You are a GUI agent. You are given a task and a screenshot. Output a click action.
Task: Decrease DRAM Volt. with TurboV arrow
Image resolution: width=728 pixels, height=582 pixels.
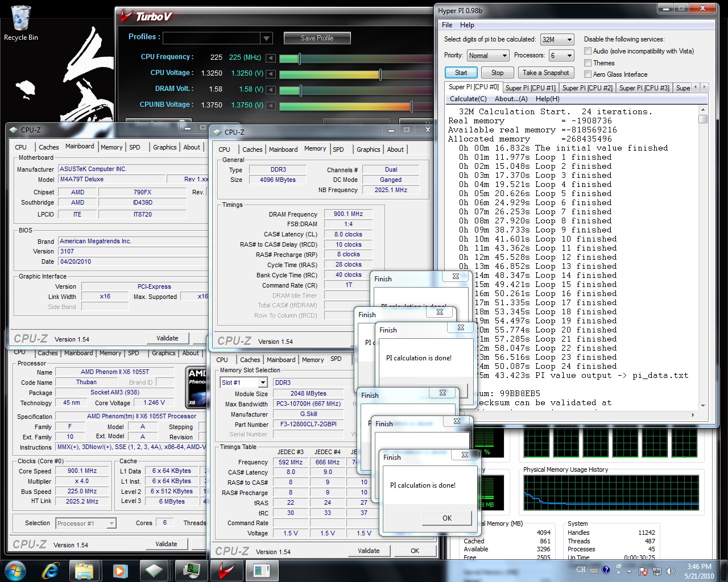271,90
